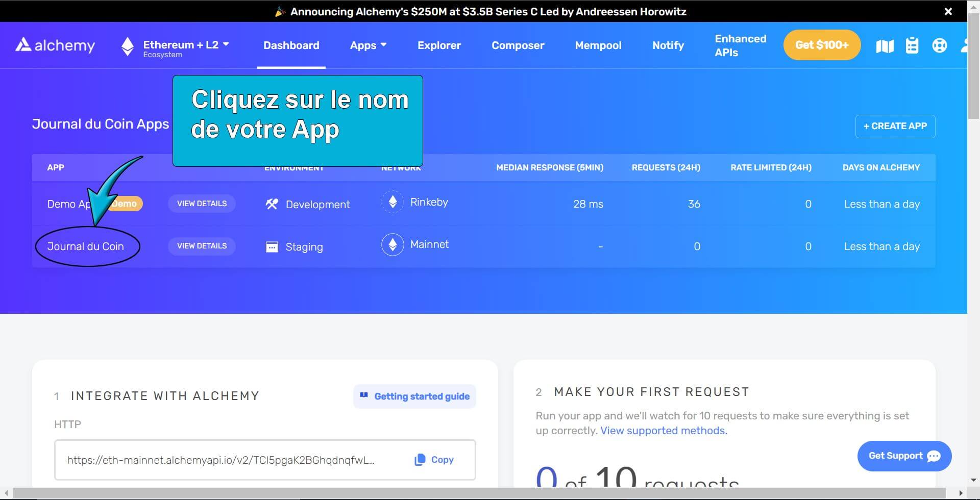Viewport: 980px width, 500px height.
Task: Click the 'MAKE YOUR FIRST REQUEST' heading
Action: click(652, 392)
